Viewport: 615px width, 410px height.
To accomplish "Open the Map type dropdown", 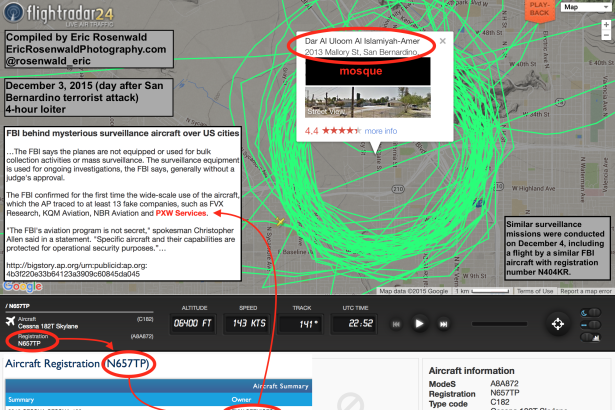I will [586, 7].
